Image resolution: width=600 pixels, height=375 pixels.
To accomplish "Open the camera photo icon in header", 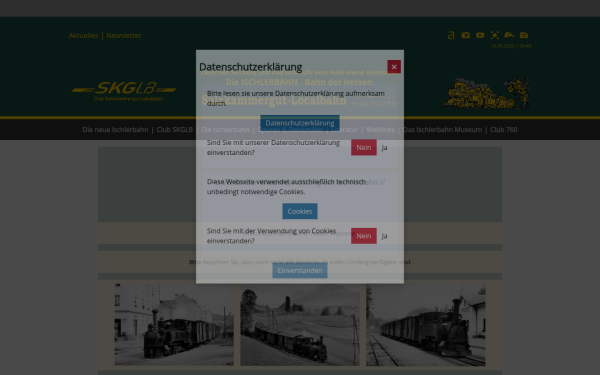I will coord(466,35).
